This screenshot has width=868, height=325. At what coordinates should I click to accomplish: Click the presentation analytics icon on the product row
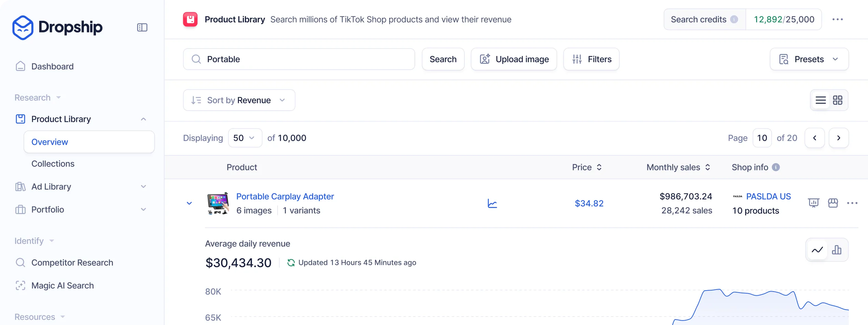tap(814, 203)
